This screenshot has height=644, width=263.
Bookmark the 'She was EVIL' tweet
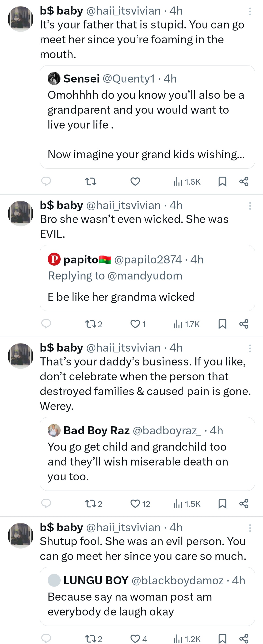[222, 324]
